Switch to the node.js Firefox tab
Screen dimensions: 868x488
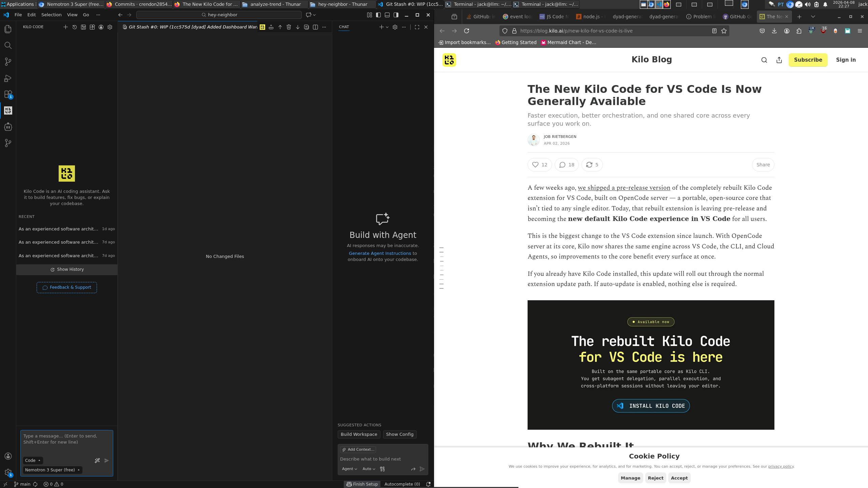point(590,17)
